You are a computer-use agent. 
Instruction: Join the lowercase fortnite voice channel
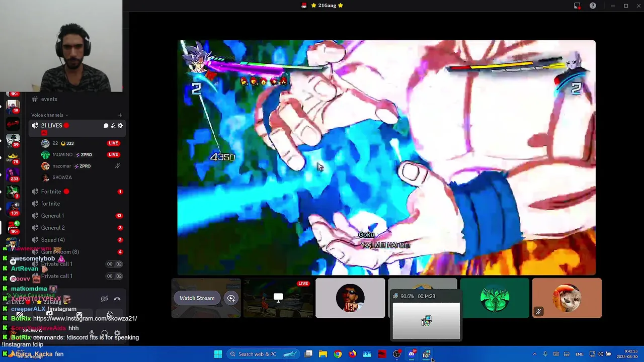point(77,204)
